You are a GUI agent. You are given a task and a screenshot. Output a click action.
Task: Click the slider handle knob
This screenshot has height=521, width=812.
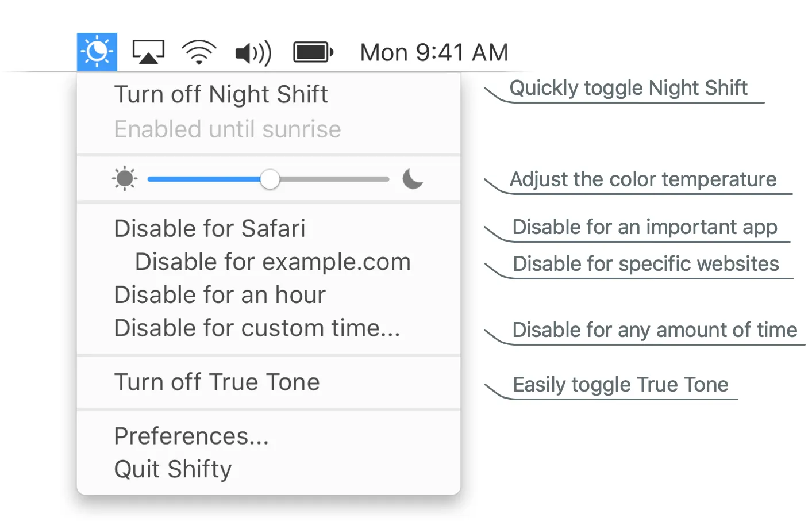[270, 179]
